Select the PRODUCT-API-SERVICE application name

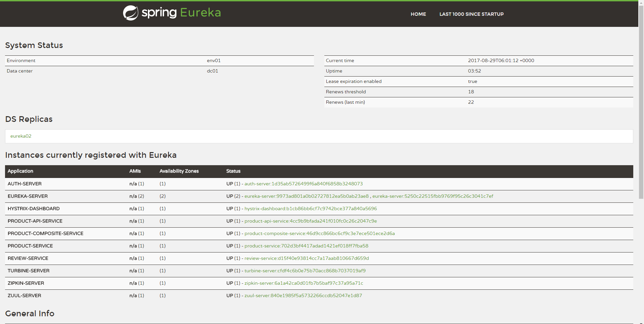pos(35,221)
